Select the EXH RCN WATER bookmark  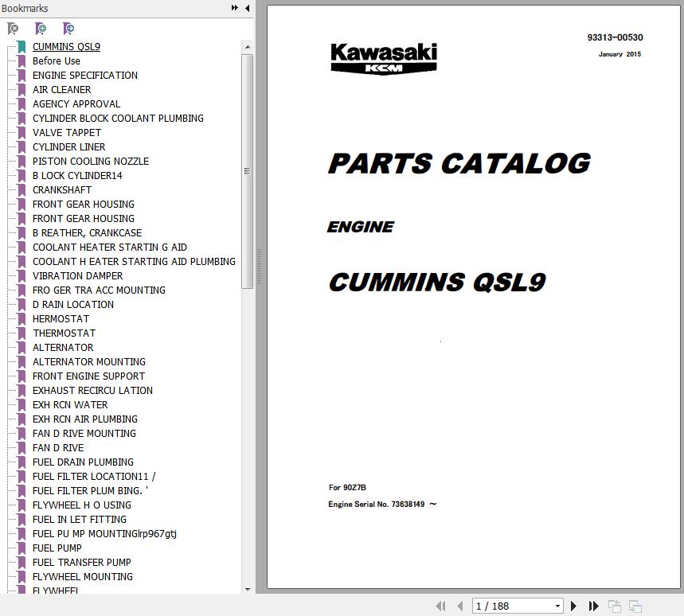70,405
